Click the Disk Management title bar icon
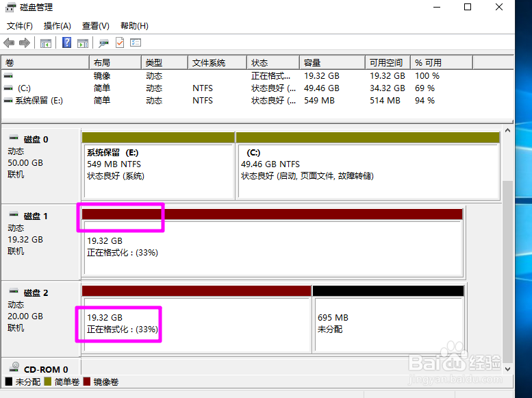The width and height of the screenshot is (532, 398). 10,7
